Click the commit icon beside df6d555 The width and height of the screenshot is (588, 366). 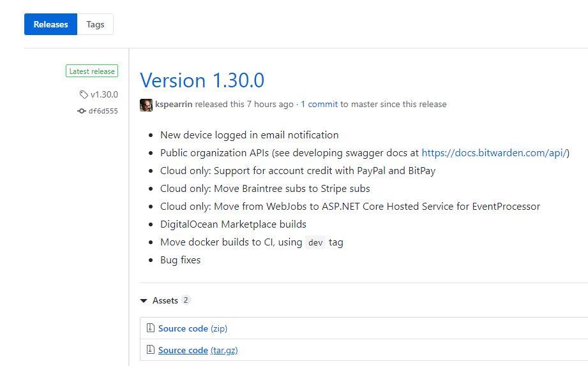82,111
